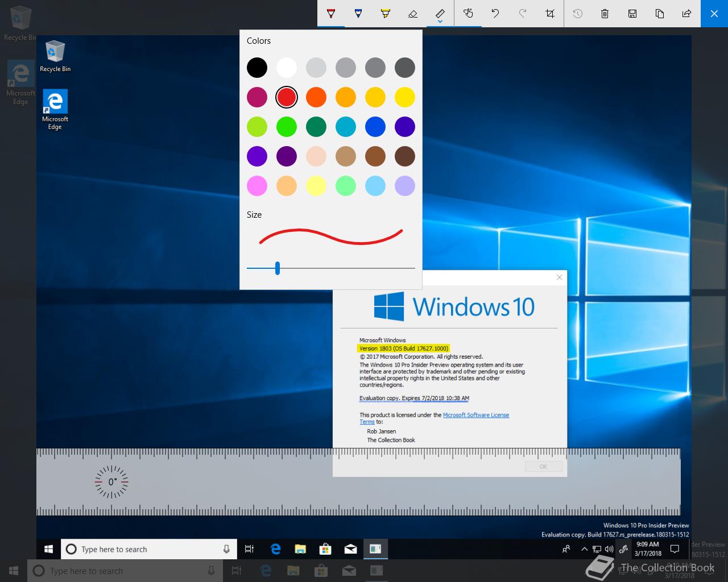
Task: Expand the chevron under the ruler tool
Action: [440, 22]
